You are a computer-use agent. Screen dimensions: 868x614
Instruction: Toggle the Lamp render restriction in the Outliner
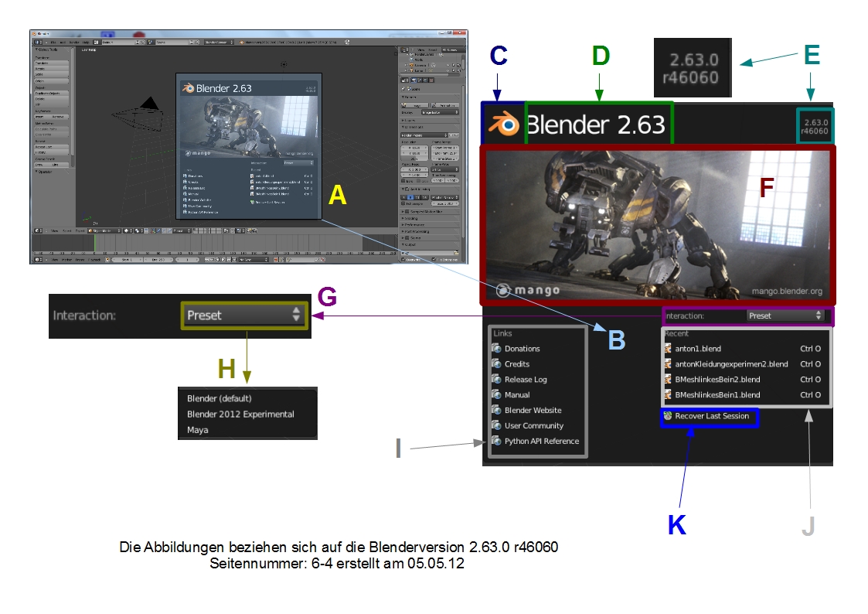point(458,70)
